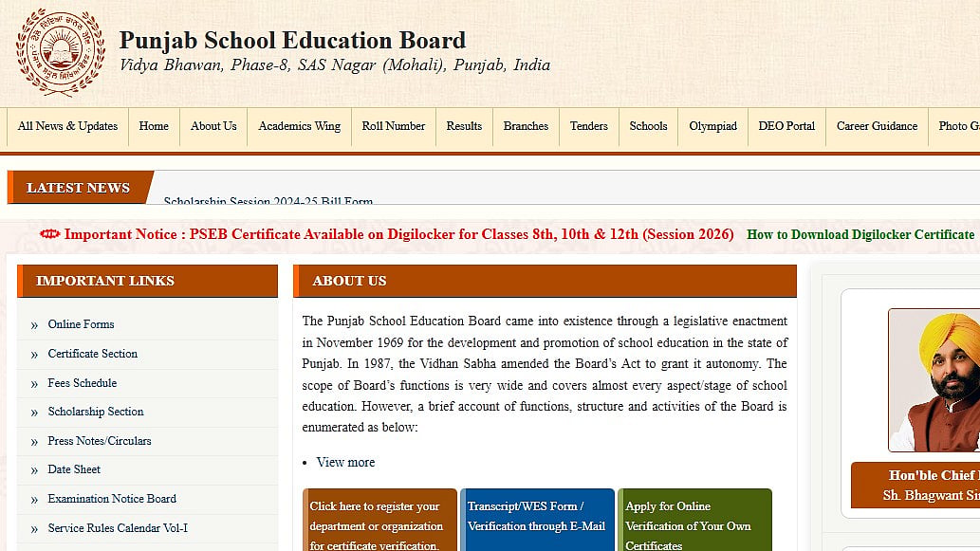This screenshot has height=551, width=980.
Task: Open Career Guidance menu item
Action: coord(877,126)
